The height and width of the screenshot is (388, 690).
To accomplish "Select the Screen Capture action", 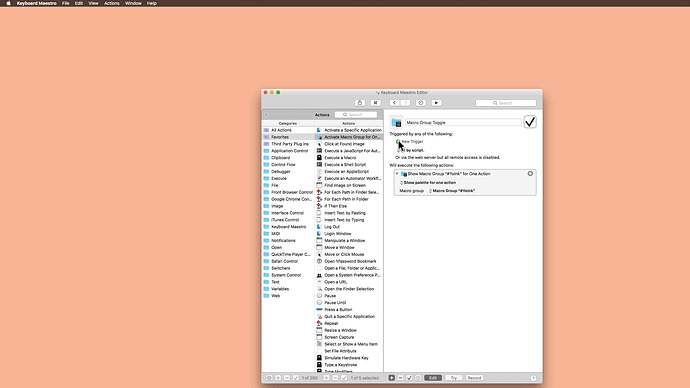I will pyautogui.click(x=349, y=337).
